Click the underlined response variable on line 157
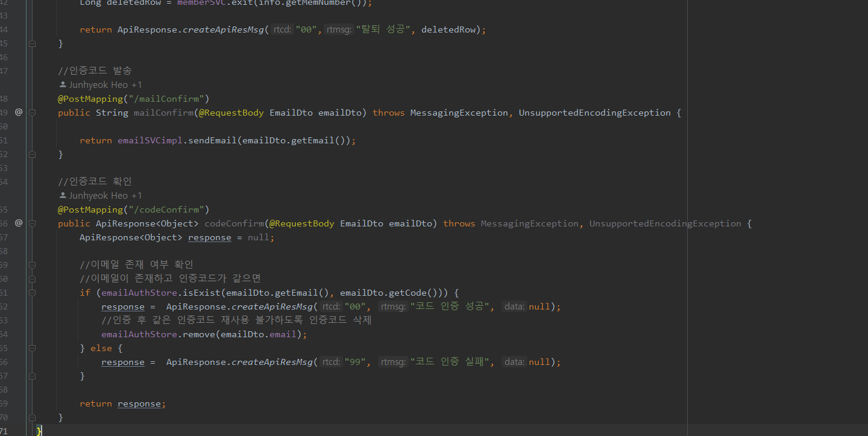This screenshot has height=436, width=868. 209,237
